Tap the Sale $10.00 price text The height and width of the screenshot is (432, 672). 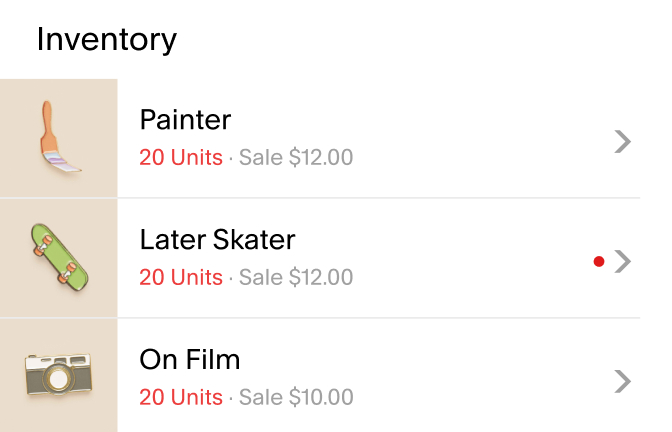(296, 397)
